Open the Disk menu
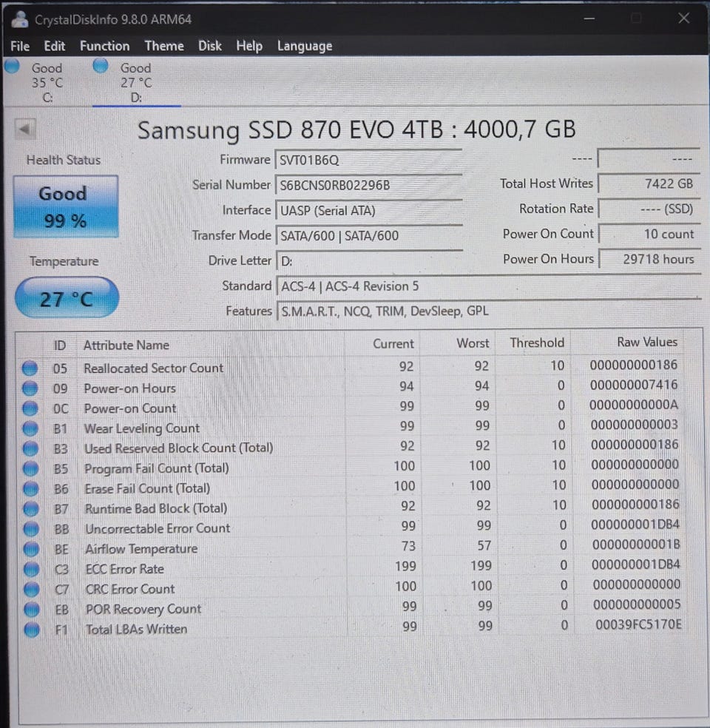The image size is (710, 728). [x=210, y=46]
